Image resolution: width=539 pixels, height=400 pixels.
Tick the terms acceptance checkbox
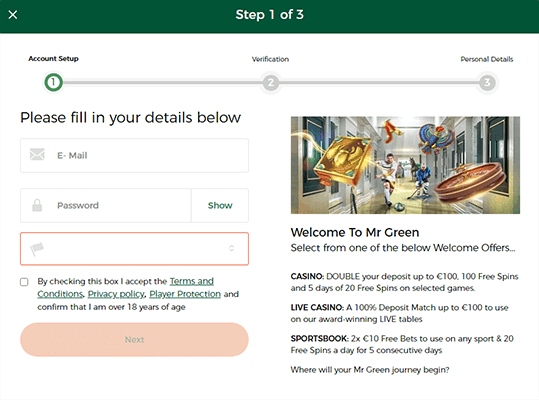coord(24,282)
